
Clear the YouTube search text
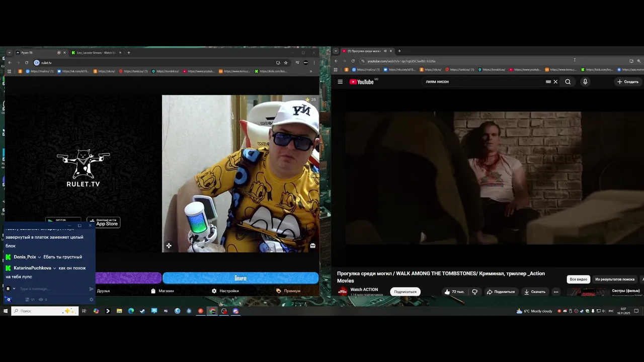click(555, 81)
